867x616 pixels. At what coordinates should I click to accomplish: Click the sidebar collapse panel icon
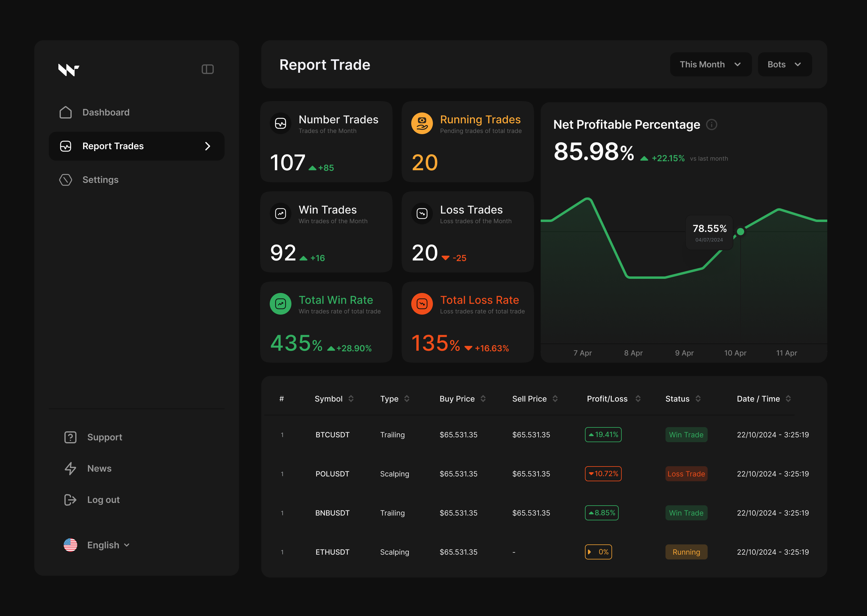coord(207,69)
